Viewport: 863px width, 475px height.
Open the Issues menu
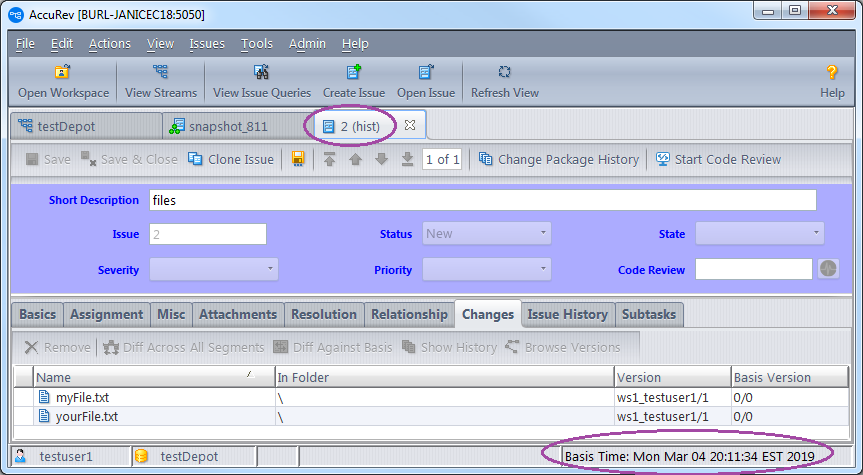click(x=207, y=44)
